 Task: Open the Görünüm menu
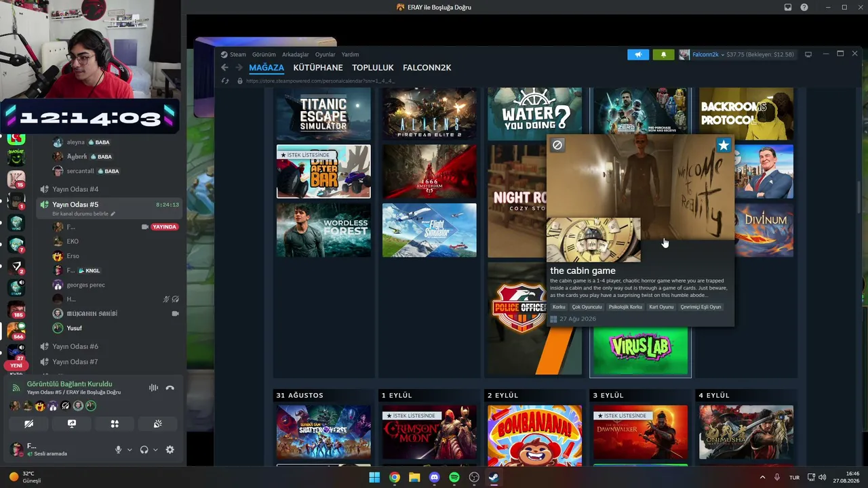(264, 54)
